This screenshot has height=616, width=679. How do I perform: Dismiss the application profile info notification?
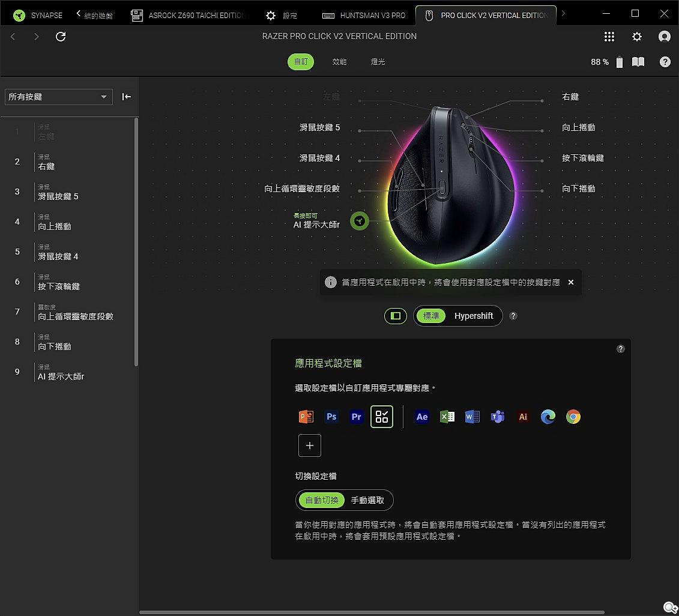point(571,282)
